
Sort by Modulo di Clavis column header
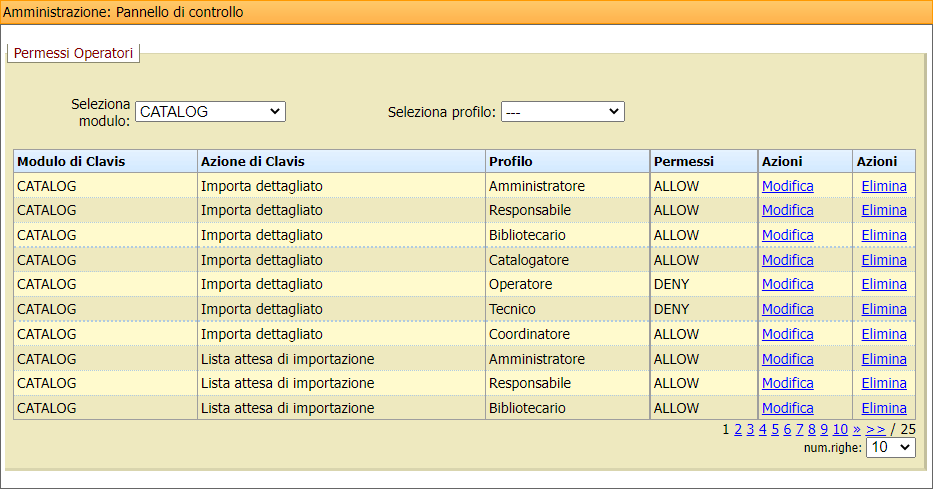coord(71,161)
